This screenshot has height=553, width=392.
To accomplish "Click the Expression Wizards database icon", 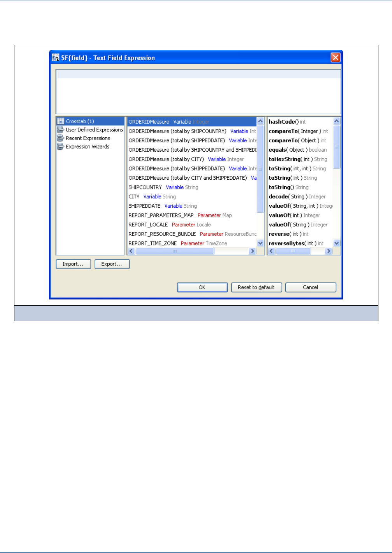I will click(x=60, y=147).
